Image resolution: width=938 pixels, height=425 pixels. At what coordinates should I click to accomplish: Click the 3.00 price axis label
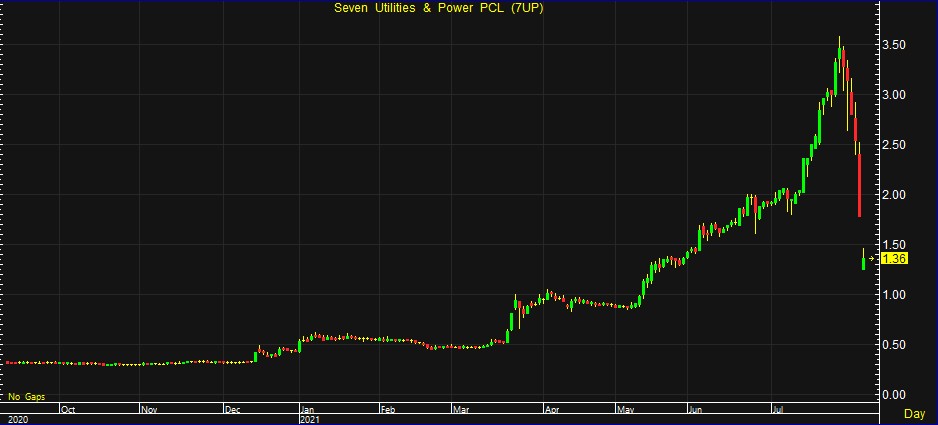point(893,95)
